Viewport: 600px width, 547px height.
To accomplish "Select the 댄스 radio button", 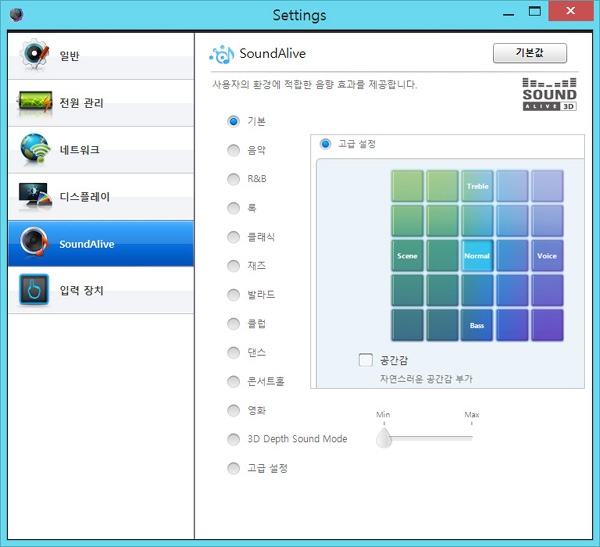I will point(233,353).
